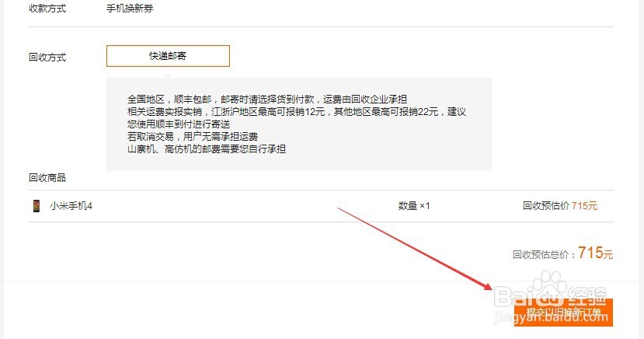Screen dimensions: 644x339
Task: Click the 您使用顺丰到付进行寄送 line
Action: (x=179, y=124)
